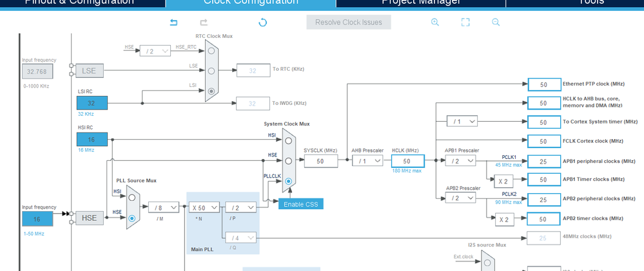Open the PLL /P divider dropdown
Viewport: 644px width, 271px height.
click(240, 207)
